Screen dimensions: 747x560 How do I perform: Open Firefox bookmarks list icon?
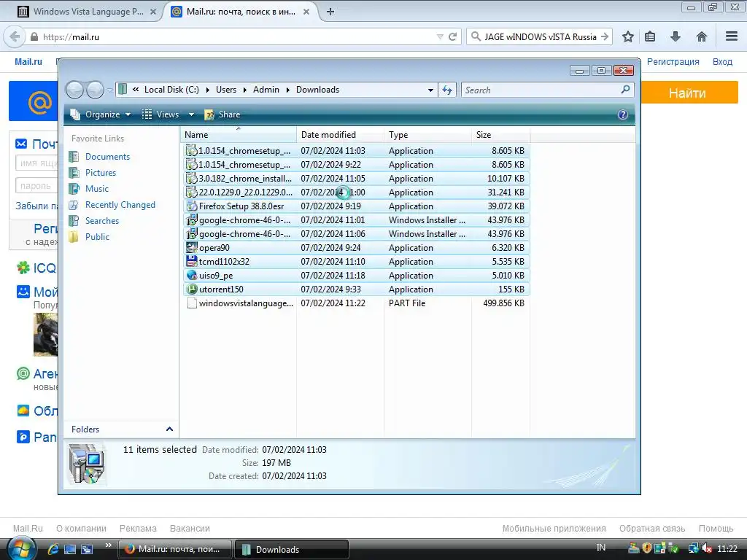pos(650,36)
